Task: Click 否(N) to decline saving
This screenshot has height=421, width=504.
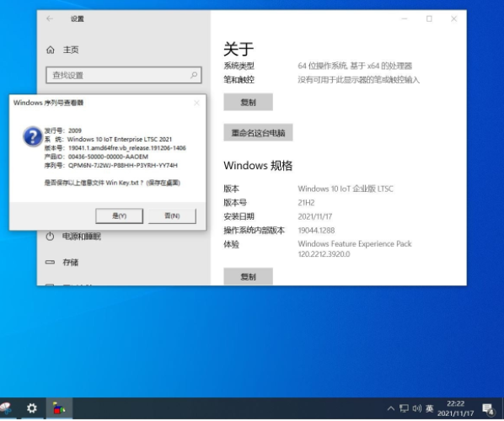Action: click(172, 216)
